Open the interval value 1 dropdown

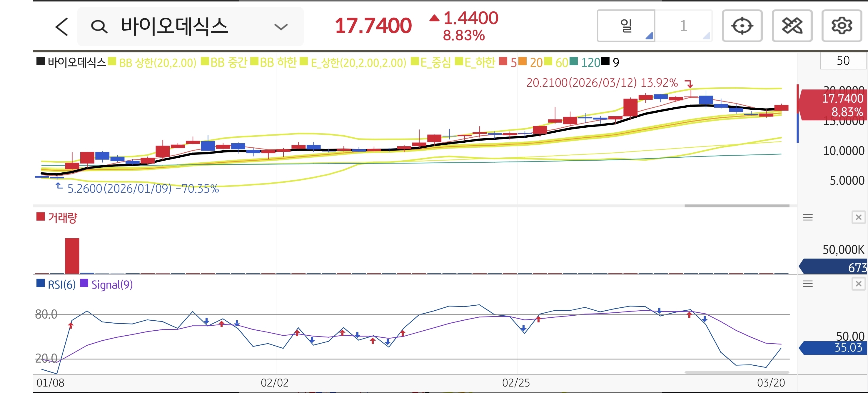tap(683, 26)
